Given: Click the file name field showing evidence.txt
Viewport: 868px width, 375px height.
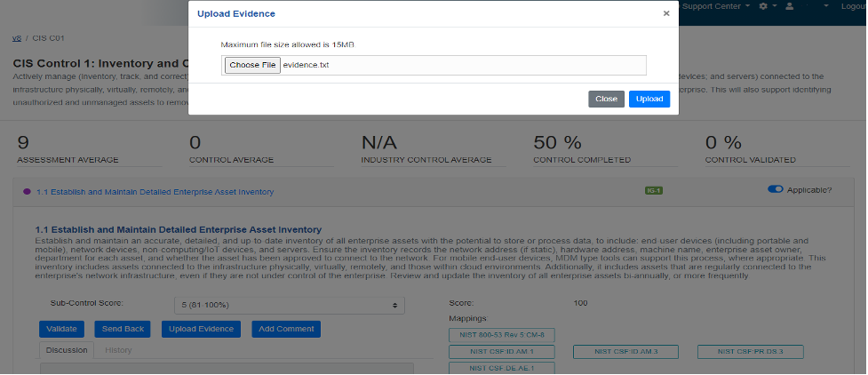Looking at the screenshot, I should [462, 65].
